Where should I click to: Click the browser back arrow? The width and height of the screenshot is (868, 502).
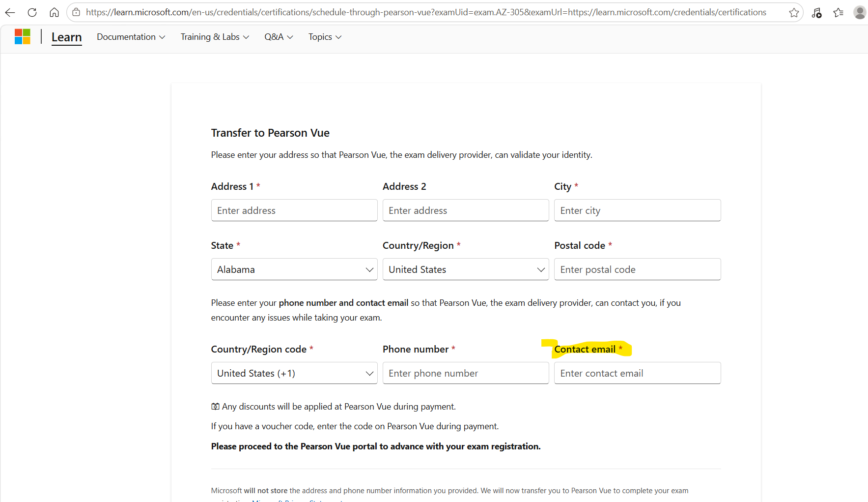tap(10, 12)
